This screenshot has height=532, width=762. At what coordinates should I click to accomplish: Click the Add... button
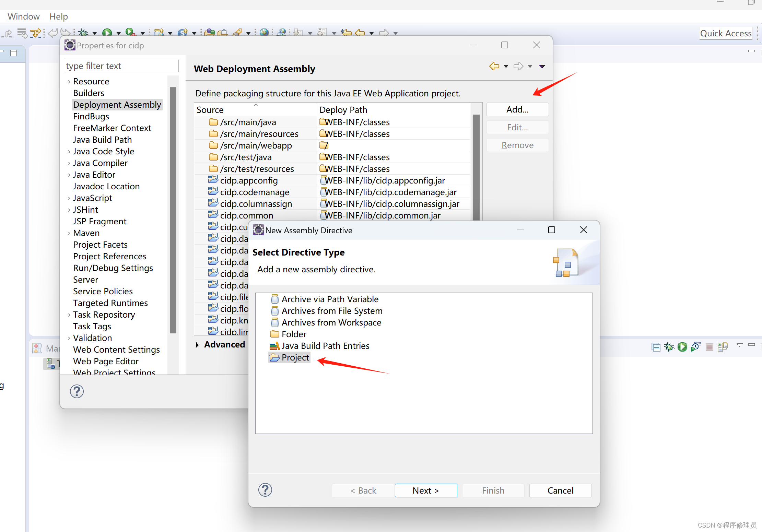coord(517,109)
